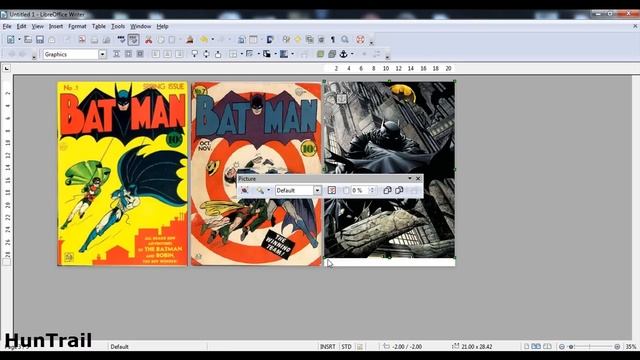Toggle AutoSpellcheck in the toolbar
The image size is (640, 360).
click(133, 40)
